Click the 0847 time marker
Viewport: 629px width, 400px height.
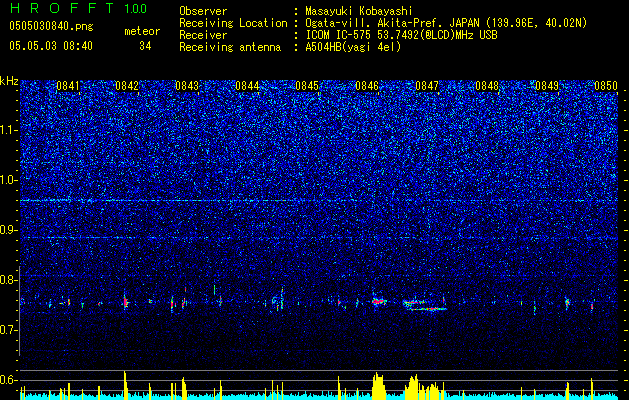point(427,86)
